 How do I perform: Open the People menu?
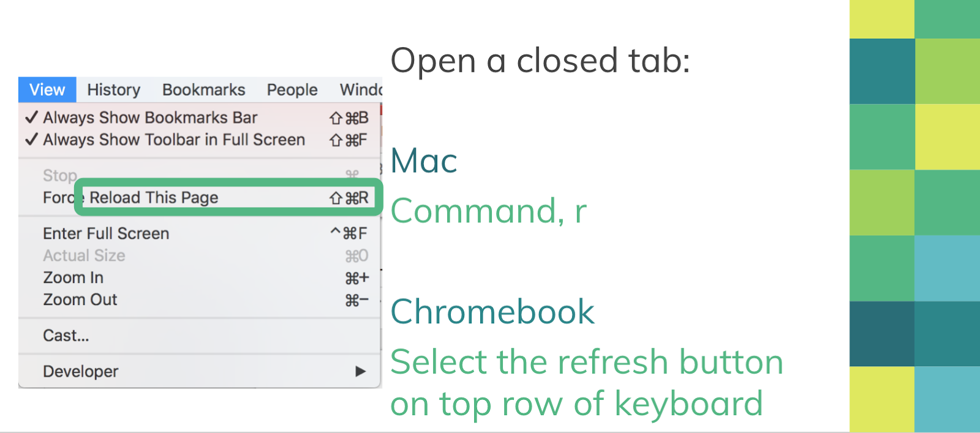tap(292, 90)
